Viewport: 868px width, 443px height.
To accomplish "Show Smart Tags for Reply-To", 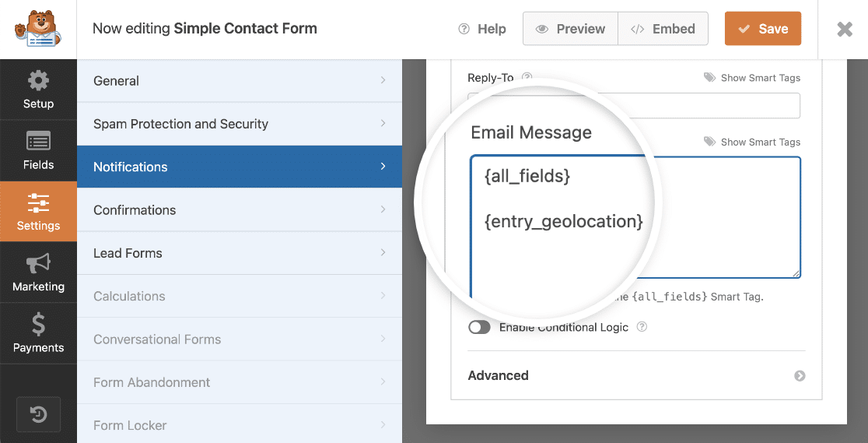I will 752,78.
